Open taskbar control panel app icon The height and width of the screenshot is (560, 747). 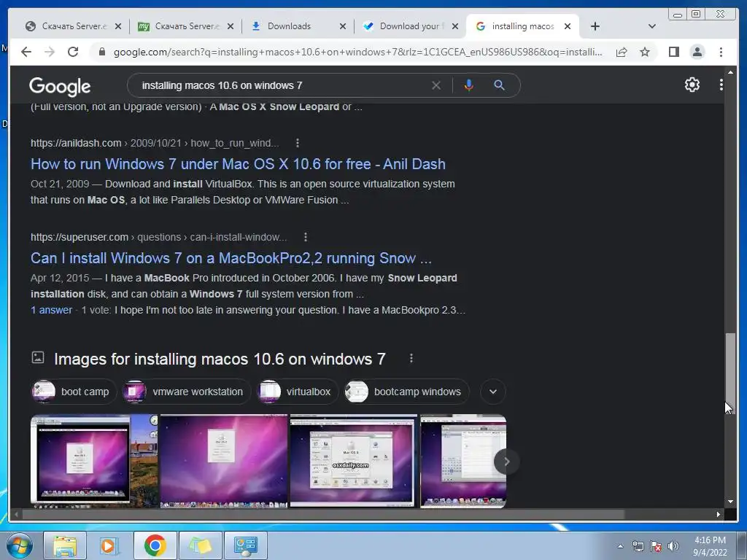click(x=246, y=545)
